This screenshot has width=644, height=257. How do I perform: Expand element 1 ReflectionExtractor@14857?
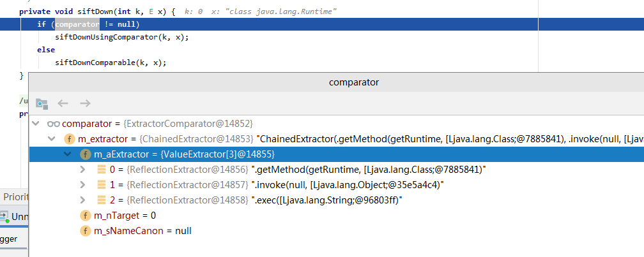[82, 185]
